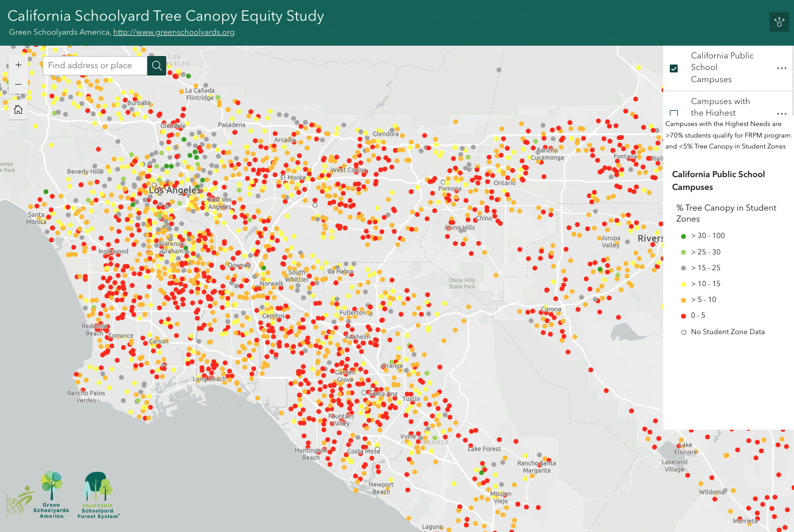Viewport: 794px width, 532px height.
Task: Check Campuses with the Highest Needs layer
Action: click(674, 113)
